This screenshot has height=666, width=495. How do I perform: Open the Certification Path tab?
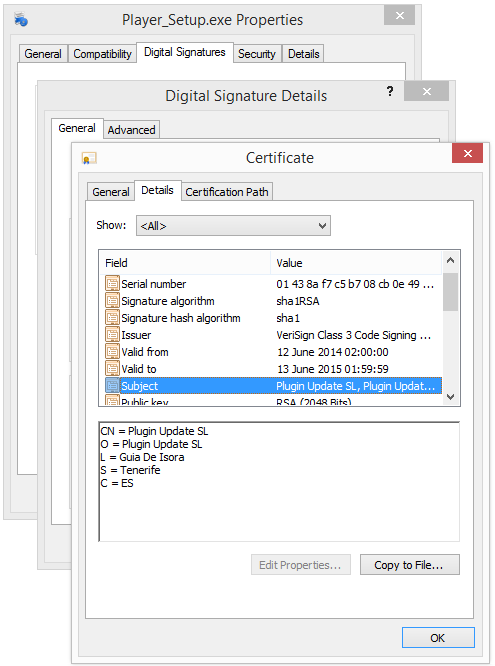pos(227,192)
